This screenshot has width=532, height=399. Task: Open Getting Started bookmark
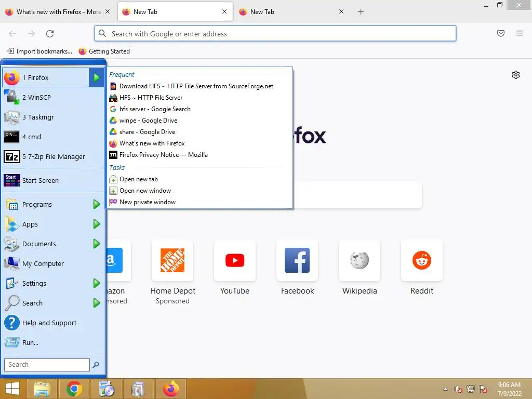point(104,51)
